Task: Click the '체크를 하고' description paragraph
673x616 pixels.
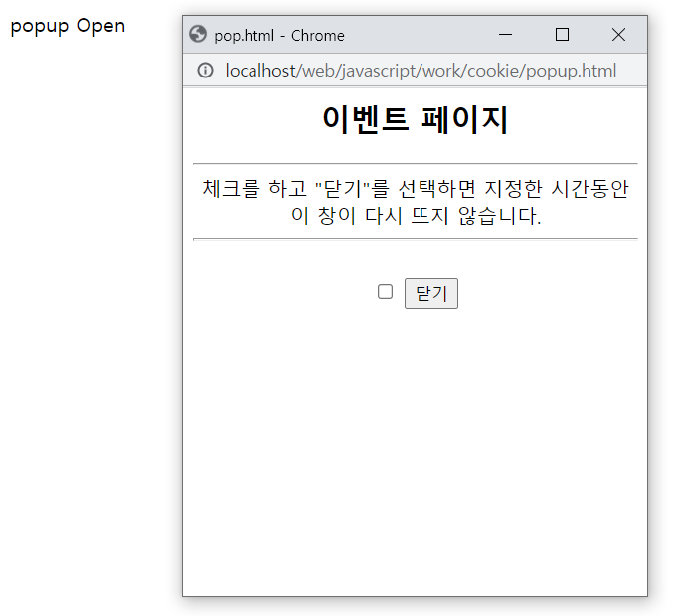Action: coord(416,202)
